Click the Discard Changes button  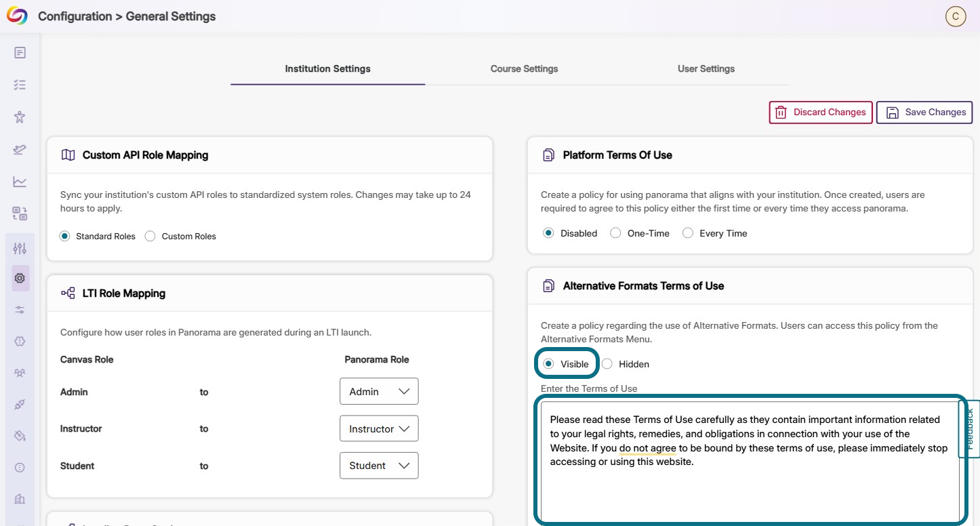pos(821,113)
